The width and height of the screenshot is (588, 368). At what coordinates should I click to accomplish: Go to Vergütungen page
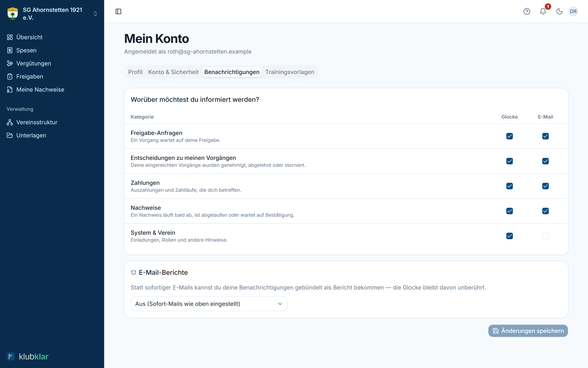(x=52, y=64)
